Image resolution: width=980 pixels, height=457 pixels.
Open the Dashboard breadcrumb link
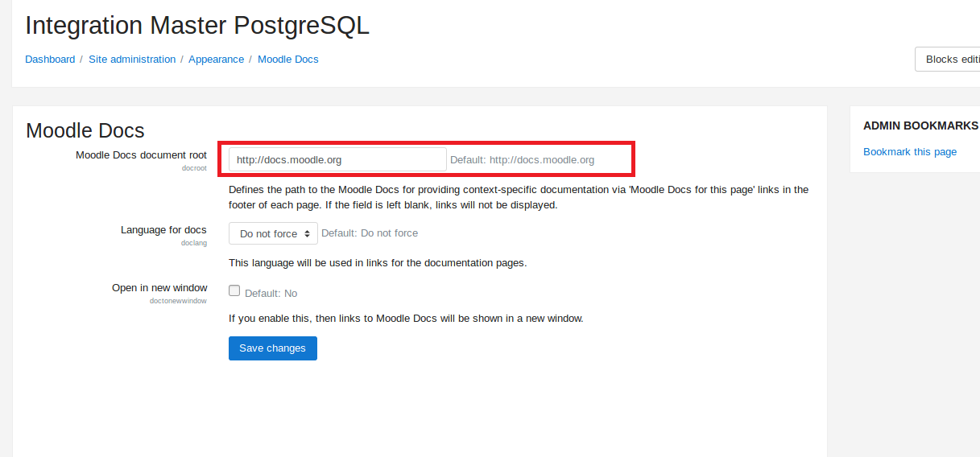(x=50, y=60)
